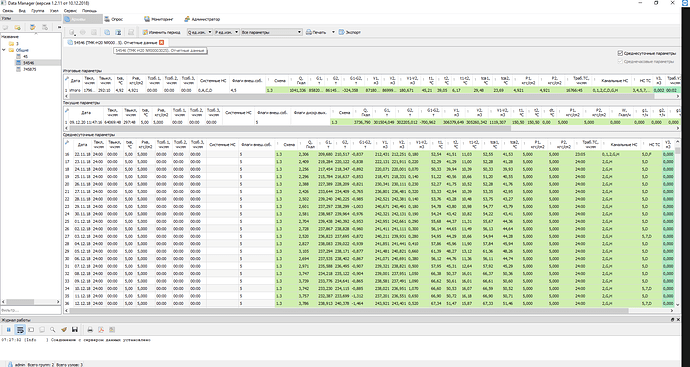
Task: Click the word-wrap icon right of the auto-scroll icon
Action: pyautogui.click(x=31, y=330)
